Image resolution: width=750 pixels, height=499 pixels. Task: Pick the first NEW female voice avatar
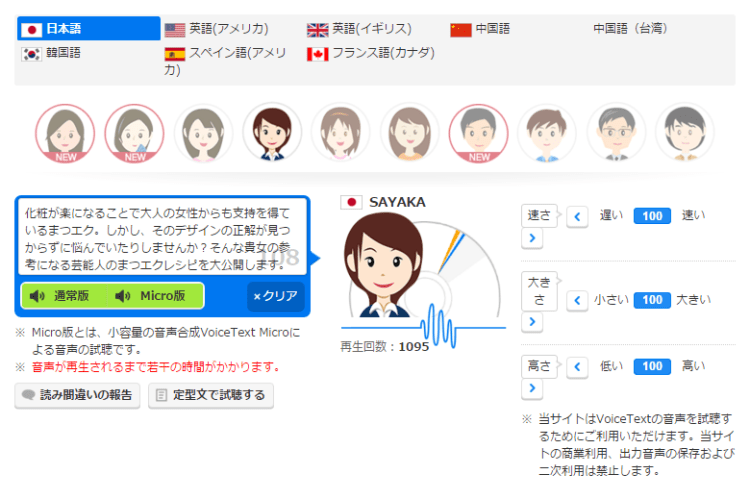coord(65,133)
